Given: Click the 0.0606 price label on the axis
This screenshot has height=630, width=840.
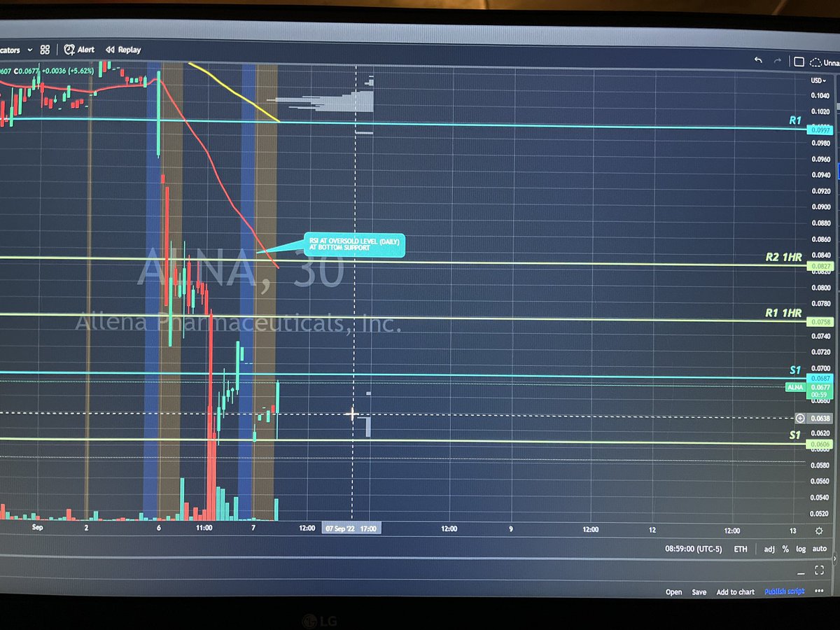Looking at the screenshot, I should click(820, 444).
